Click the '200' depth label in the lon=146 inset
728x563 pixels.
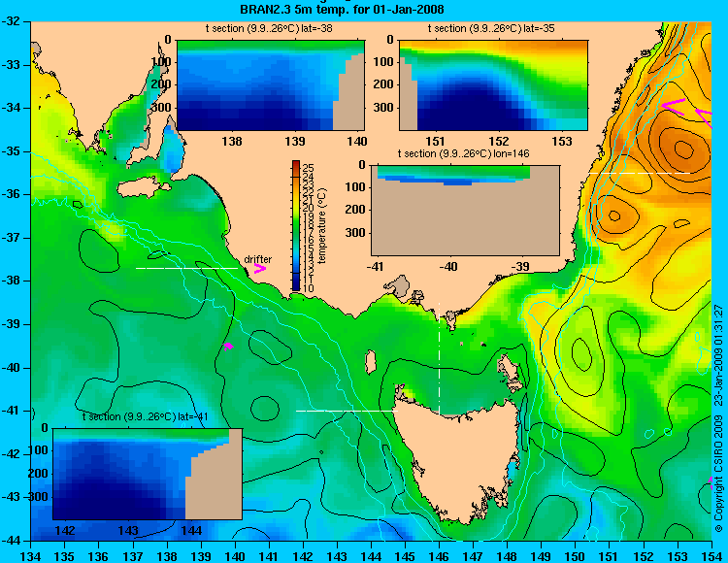[x=355, y=210]
